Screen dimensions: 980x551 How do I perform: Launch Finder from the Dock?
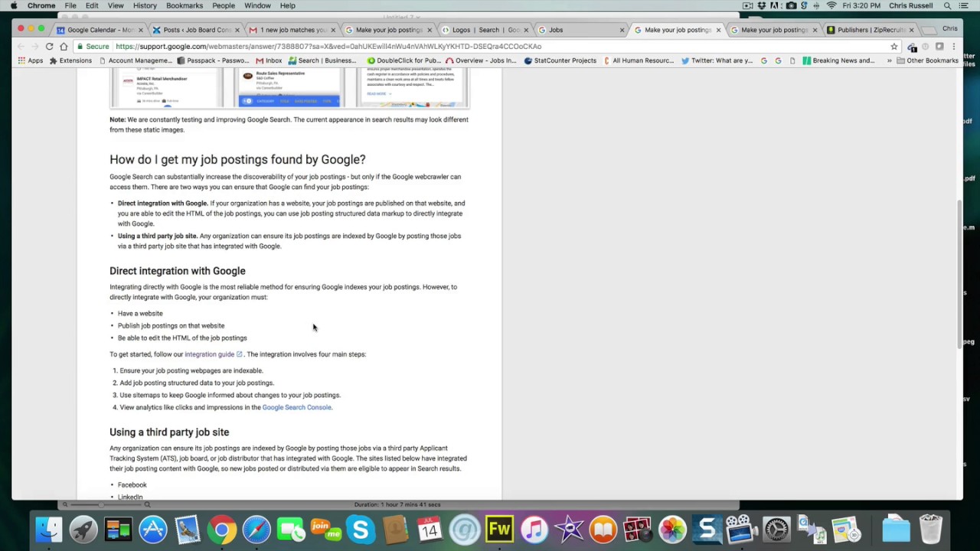coord(49,530)
